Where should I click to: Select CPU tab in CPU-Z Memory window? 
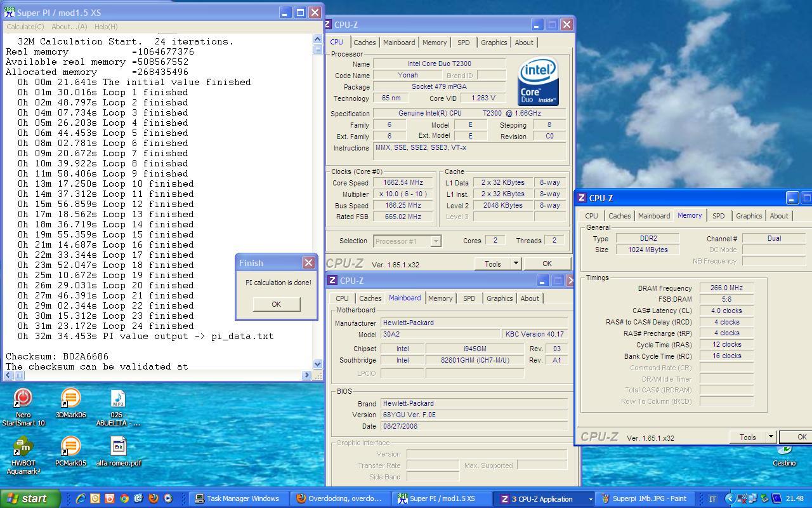click(591, 216)
